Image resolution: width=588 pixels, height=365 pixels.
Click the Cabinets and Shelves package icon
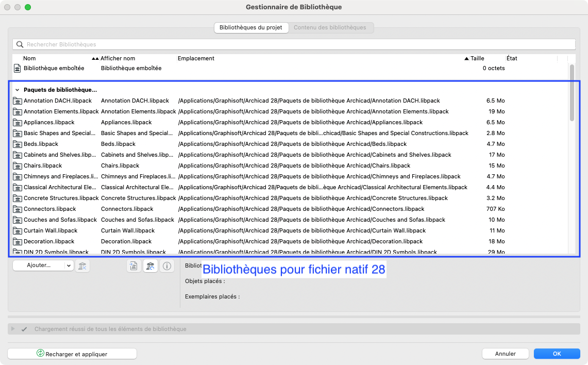coord(17,155)
